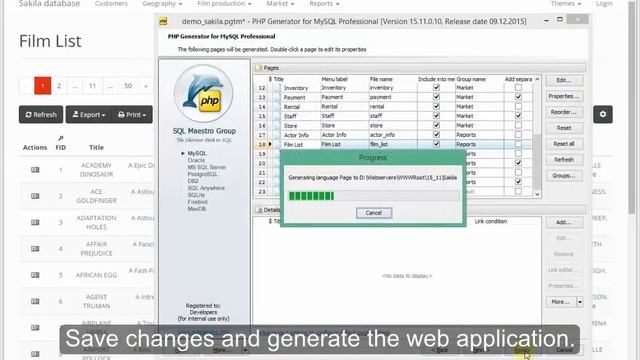Click the Refresh button on web page
Screen dimensions: 640x360
pos(41,115)
